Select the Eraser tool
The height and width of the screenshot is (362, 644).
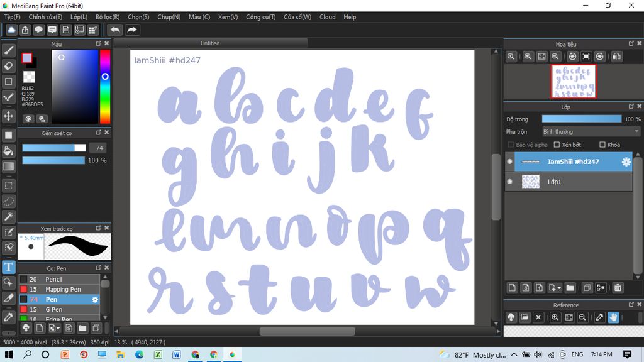pos(9,65)
